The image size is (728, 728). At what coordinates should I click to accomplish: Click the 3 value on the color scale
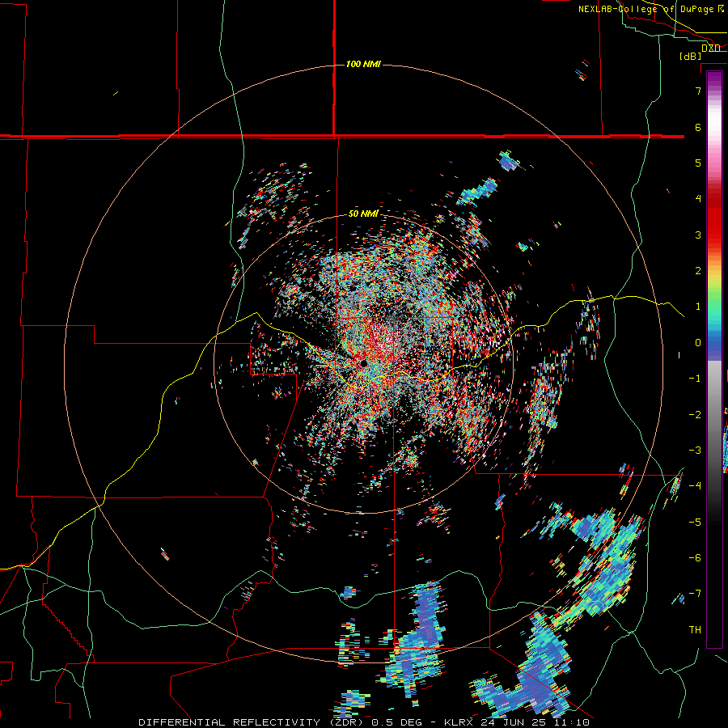698,235
